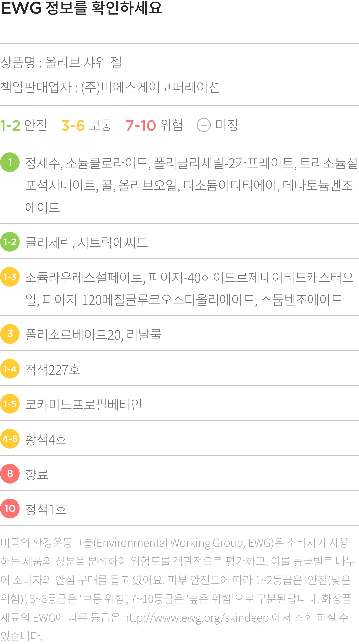Click the red grade 8 badge
The height and width of the screenshot is (644, 359).
pos(10,474)
